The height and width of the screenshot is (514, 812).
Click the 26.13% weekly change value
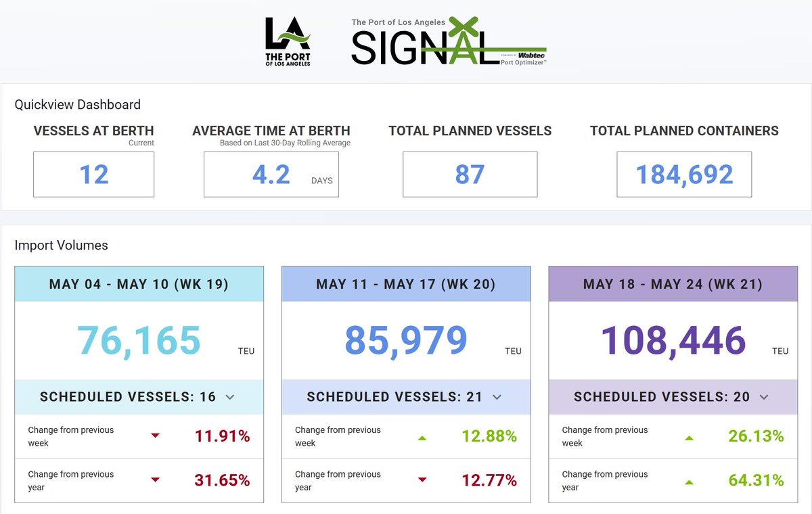pos(757,436)
